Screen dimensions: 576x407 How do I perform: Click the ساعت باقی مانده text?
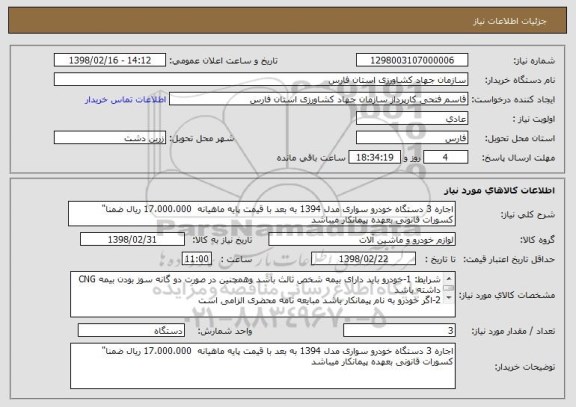pyautogui.click(x=311, y=158)
